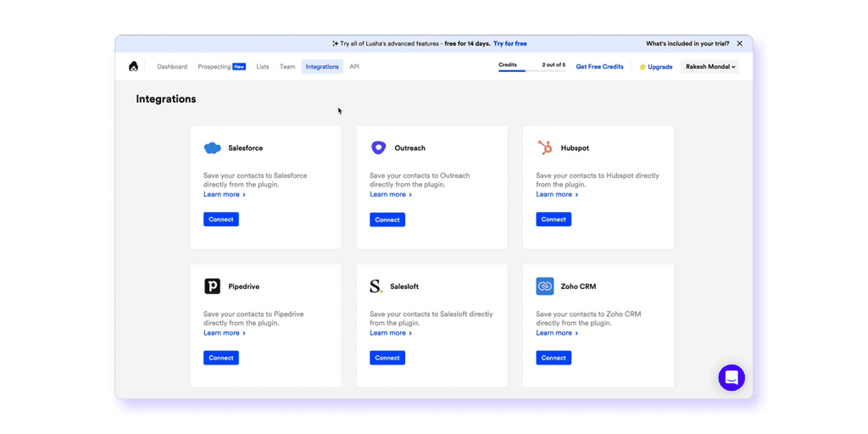
Task: Click the Hubspot sprocket logo
Action: click(x=545, y=147)
